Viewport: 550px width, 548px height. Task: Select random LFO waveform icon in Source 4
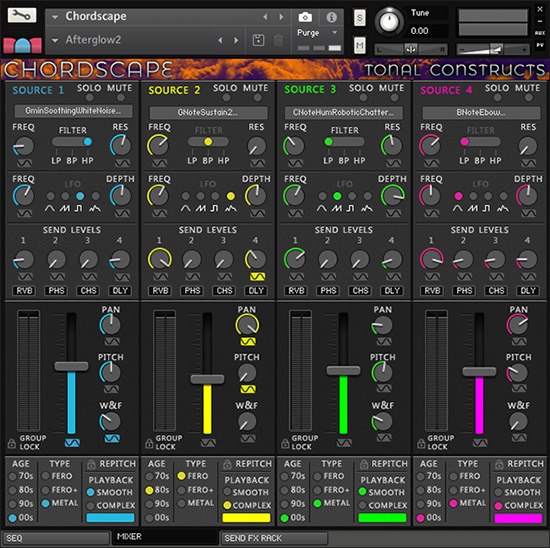pyautogui.click(x=502, y=209)
